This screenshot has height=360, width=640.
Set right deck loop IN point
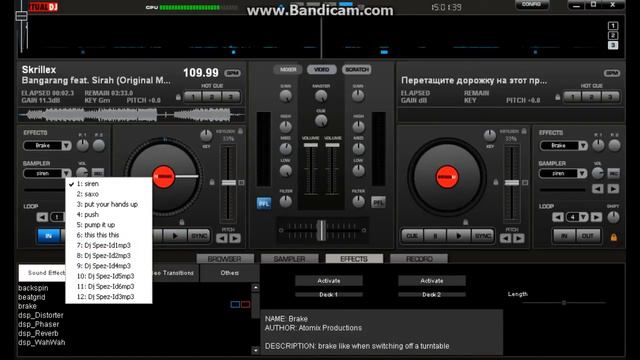564,236
